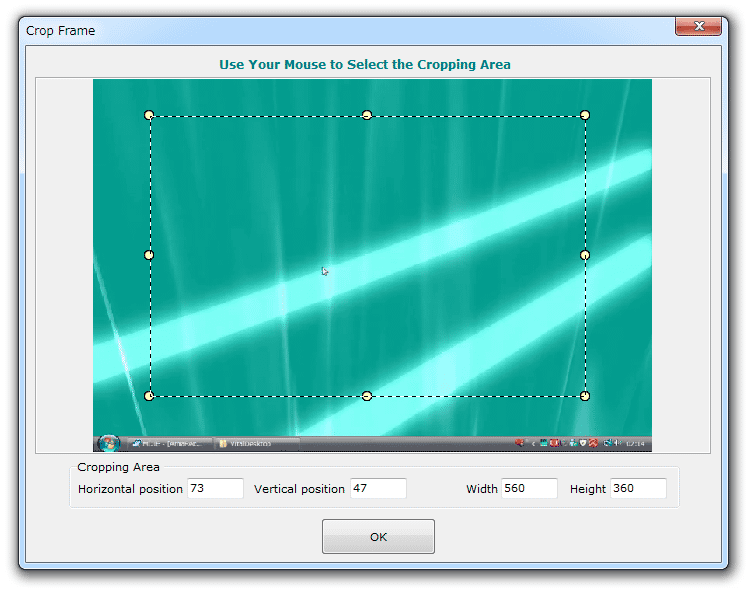This screenshot has height=593, width=750.
Task: Click the Start orb in the preview image
Action: pos(109,443)
